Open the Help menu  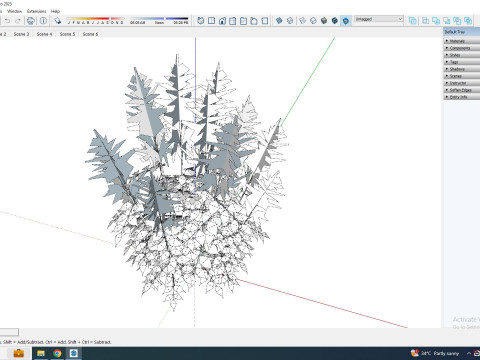[x=55, y=11]
